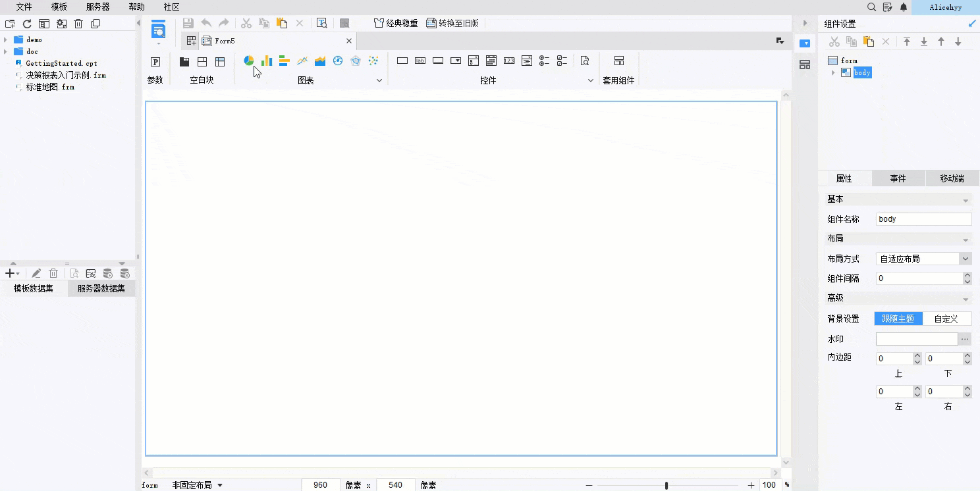Screen dimensions: 980x491
Task: Open the 模板 menu
Action: [x=59, y=7]
